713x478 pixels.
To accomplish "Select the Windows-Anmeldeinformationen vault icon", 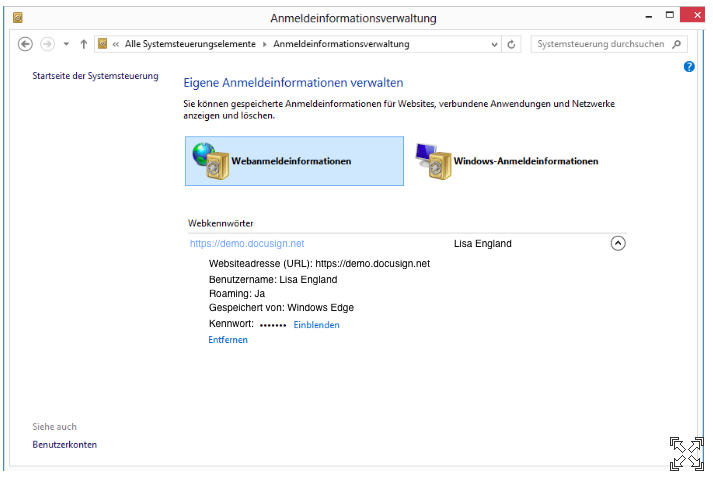I will click(x=433, y=161).
